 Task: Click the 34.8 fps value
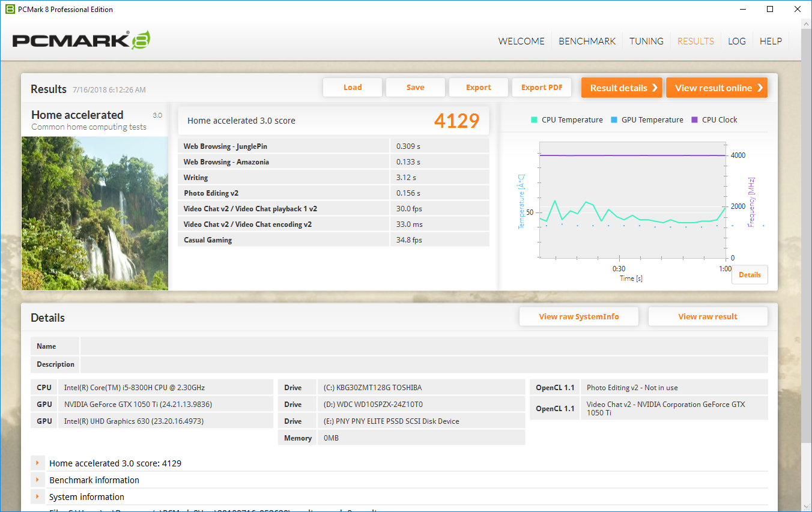(x=409, y=240)
